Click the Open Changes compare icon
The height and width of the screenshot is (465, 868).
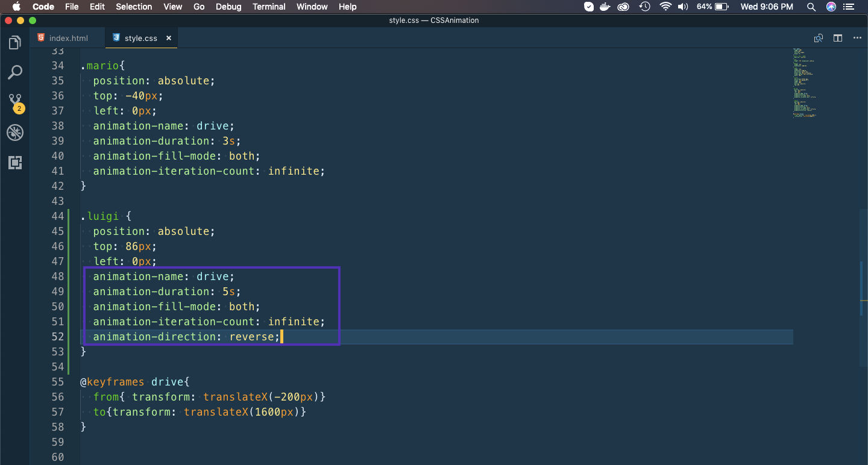tap(819, 38)
